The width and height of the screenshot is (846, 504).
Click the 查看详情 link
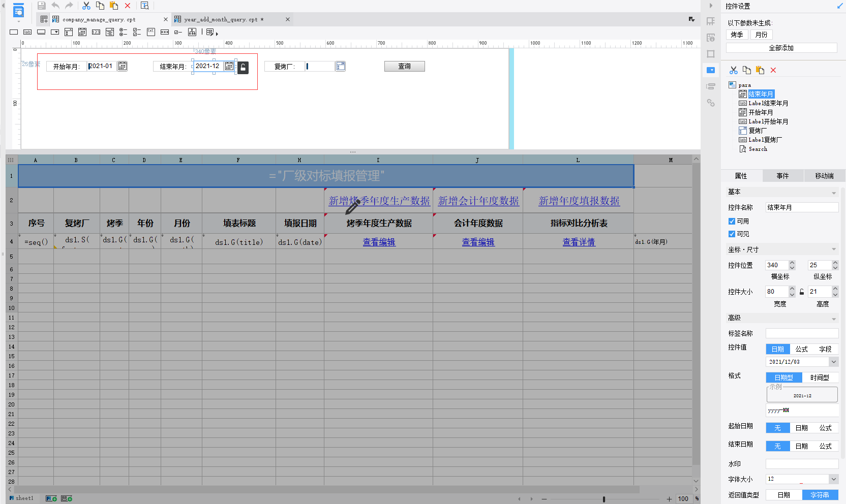(579, 242)
